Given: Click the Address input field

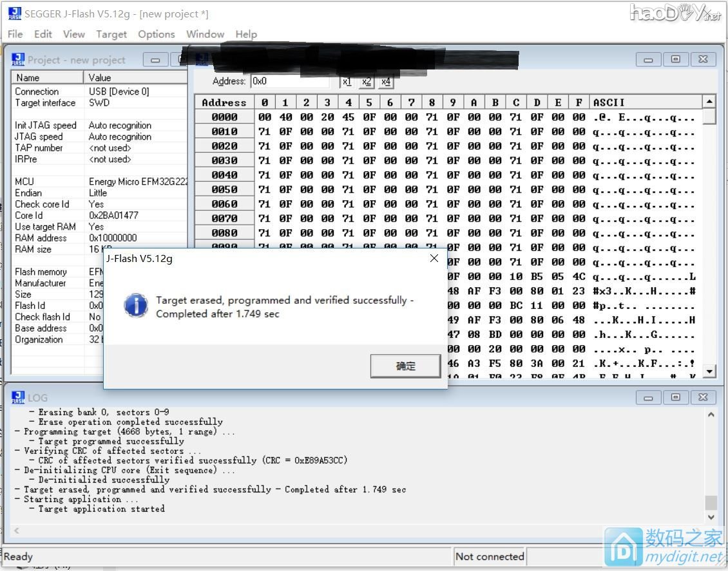Looking at the screenshot, I should [x=290, y=82].
